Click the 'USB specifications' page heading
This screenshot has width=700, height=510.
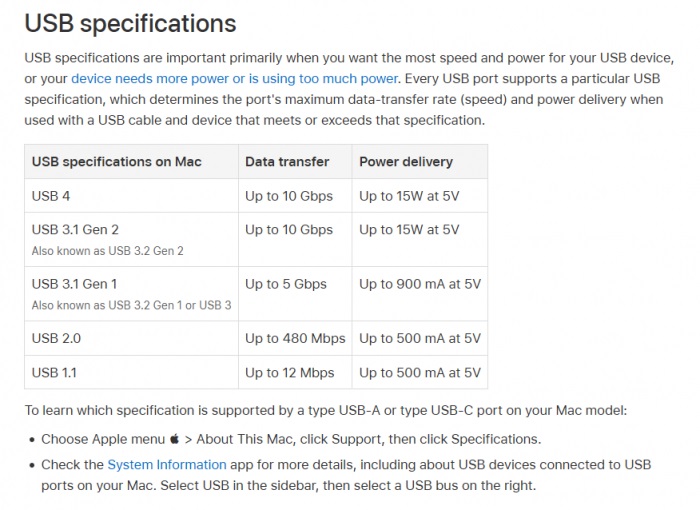click(130, 23)
